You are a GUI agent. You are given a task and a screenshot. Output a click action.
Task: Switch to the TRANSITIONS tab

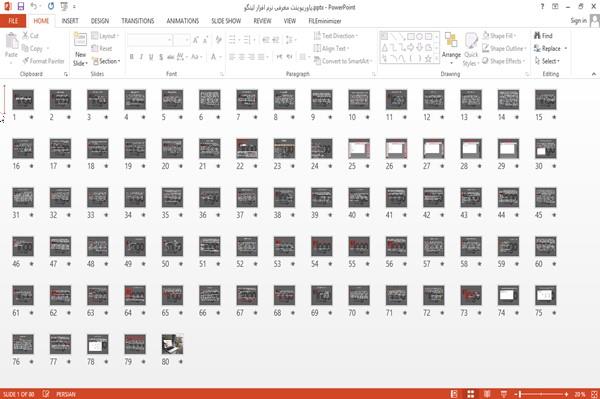click(x=138, y=21)
